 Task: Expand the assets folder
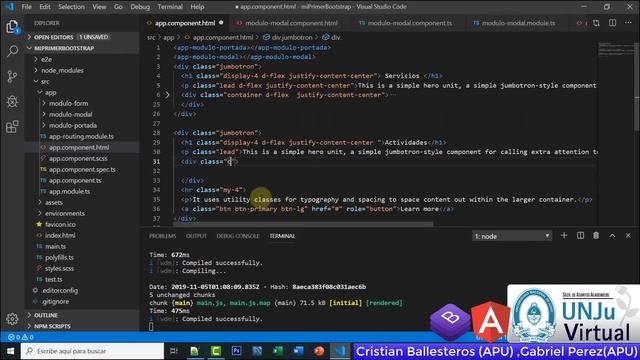(82, 202)
